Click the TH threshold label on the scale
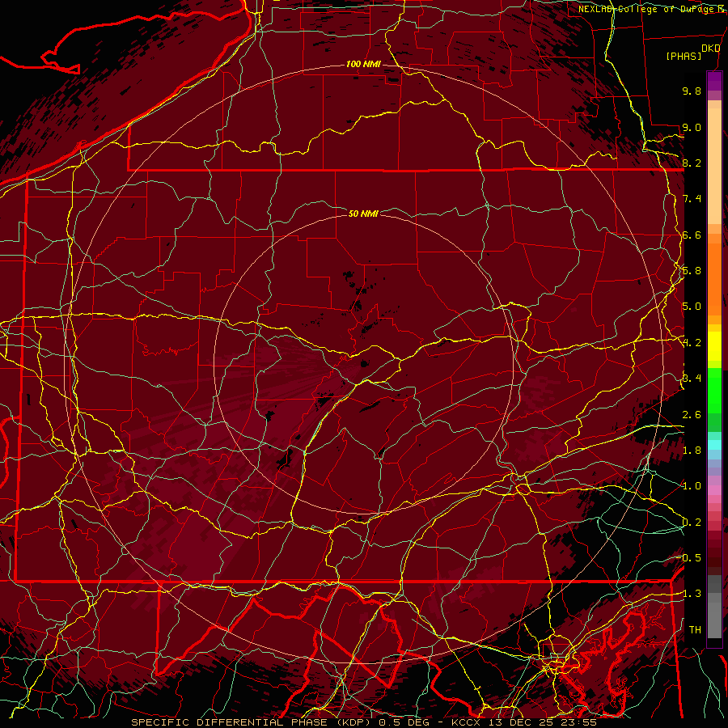Screen dimensions: 728x728 pos(695,630)
